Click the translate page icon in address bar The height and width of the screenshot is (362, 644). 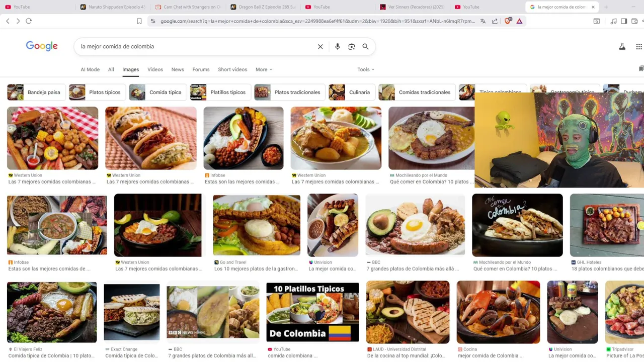[x=483, y=21]
